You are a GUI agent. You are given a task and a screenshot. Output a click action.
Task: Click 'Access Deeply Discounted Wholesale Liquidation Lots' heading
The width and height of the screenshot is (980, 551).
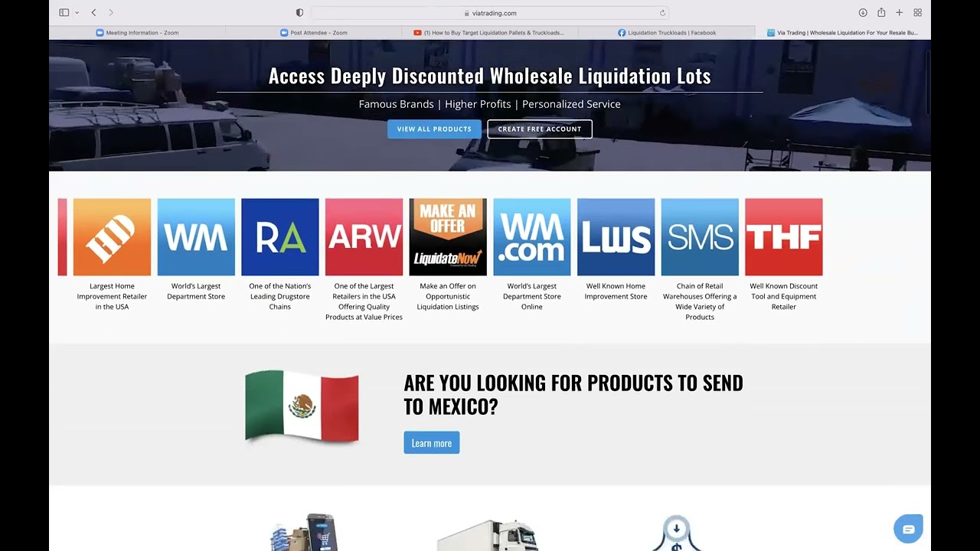[x=490, y=76]
